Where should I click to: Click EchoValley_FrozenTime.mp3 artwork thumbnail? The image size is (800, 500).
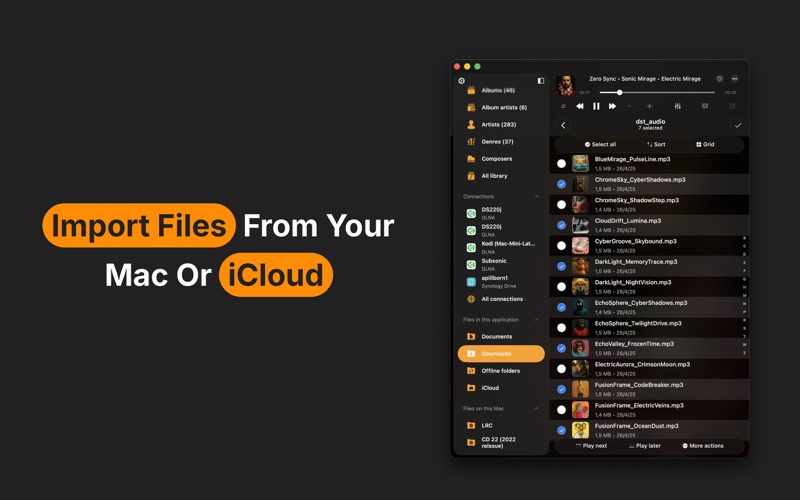click(580, 348)
